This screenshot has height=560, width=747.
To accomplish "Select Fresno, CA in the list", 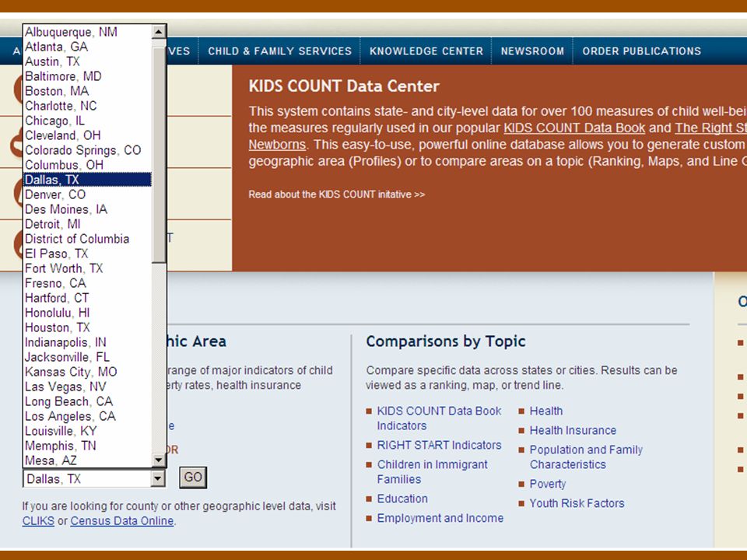I will (88, 283).
